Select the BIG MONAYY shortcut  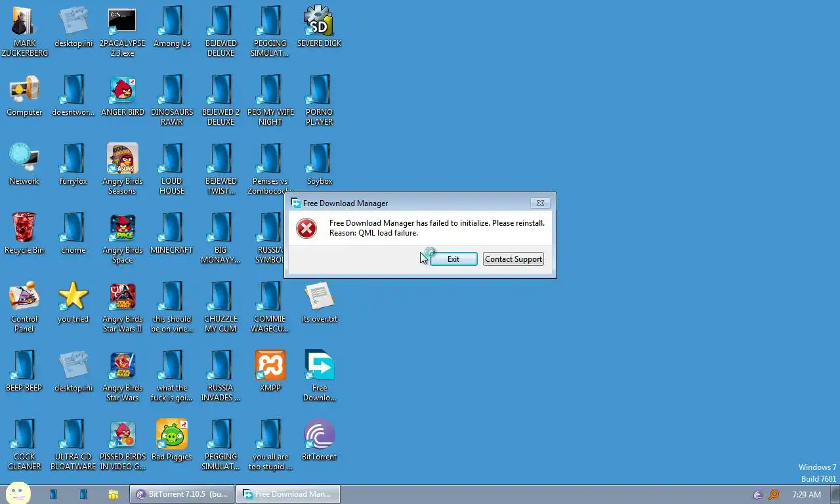[221, 238]
